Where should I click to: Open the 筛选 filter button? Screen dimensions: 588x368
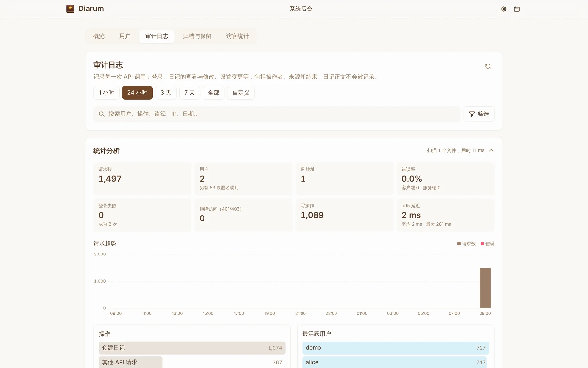(479, 114)
